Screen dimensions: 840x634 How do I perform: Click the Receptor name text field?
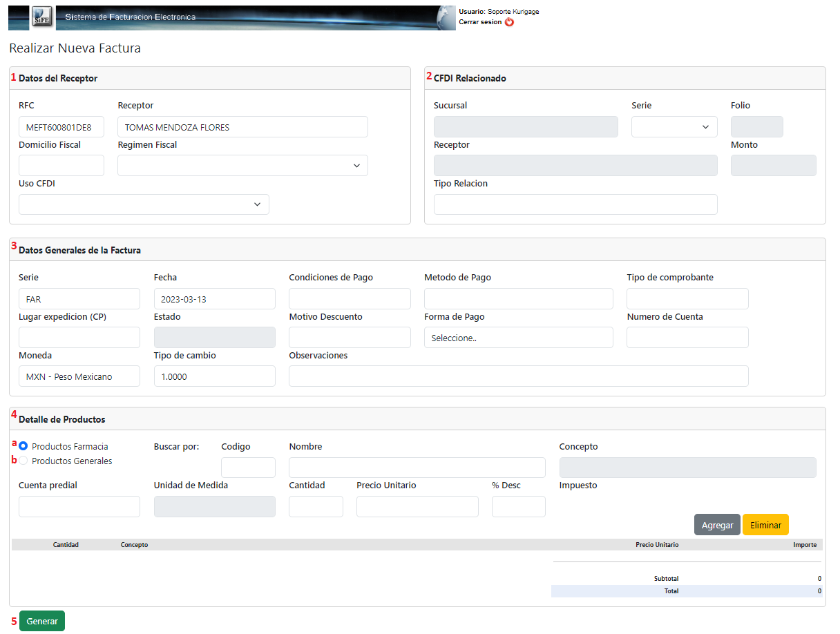242,127
